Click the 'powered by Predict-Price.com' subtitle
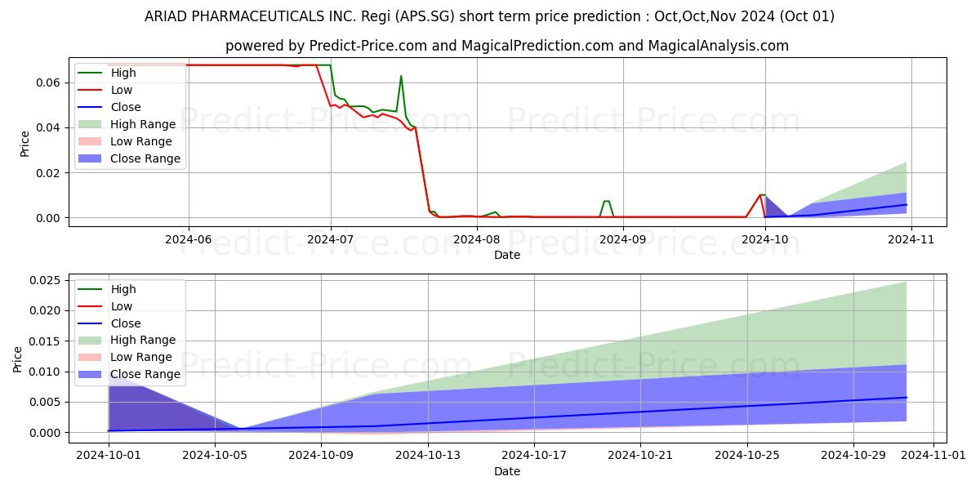Viewport: 980px width, 490px height. [507, 46]
